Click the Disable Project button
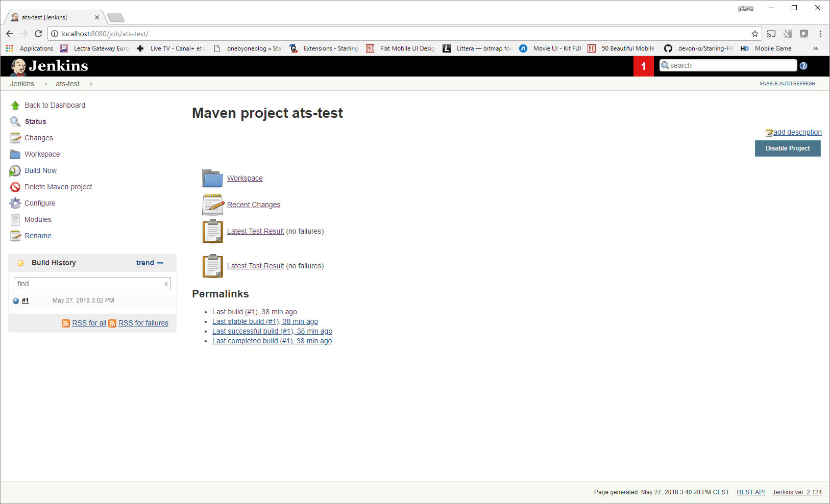The image size is (830, 504). tap(788, 148)
